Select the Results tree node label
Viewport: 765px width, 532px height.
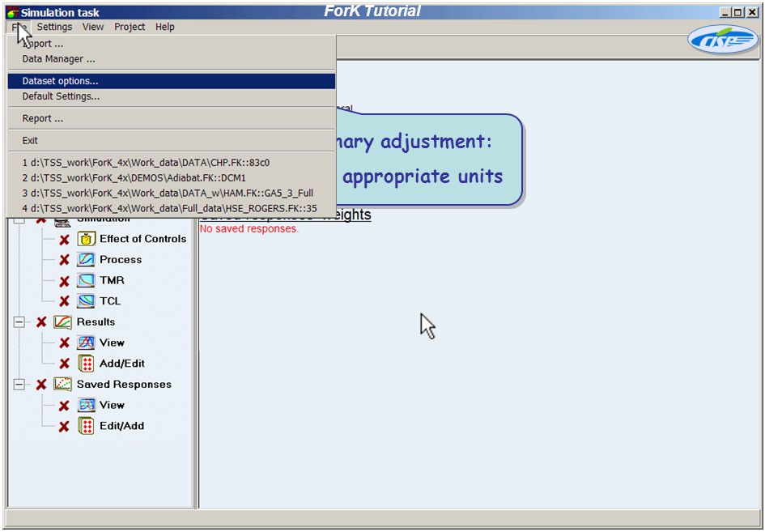pyautogui.click(x=96, y=322)
